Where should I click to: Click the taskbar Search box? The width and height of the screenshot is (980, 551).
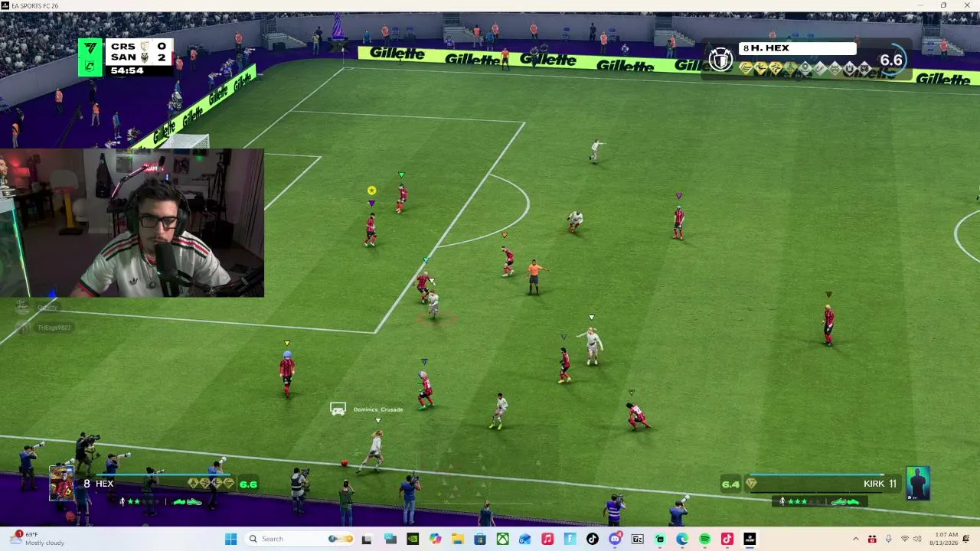300,539
